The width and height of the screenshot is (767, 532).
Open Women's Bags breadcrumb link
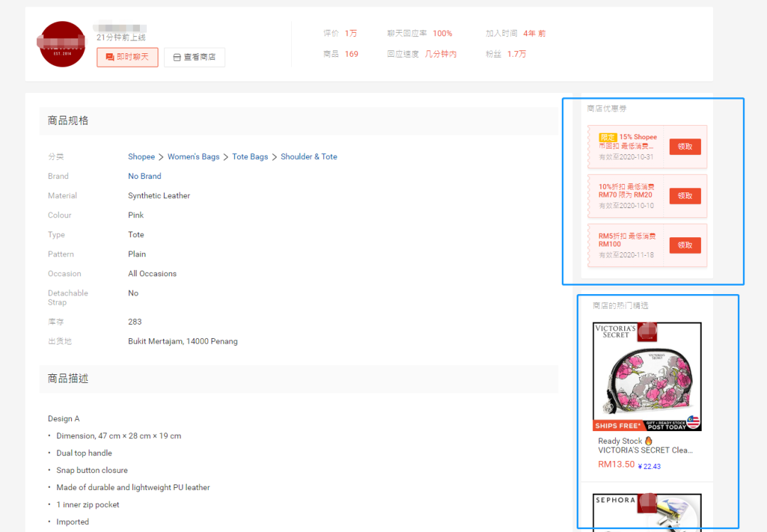(x=193, y=156)
